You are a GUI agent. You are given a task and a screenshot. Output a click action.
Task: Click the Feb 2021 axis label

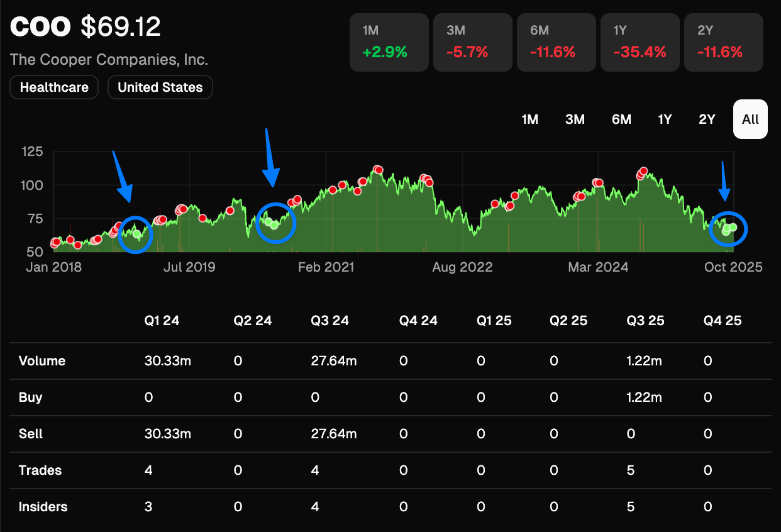[x=326, y=267]
